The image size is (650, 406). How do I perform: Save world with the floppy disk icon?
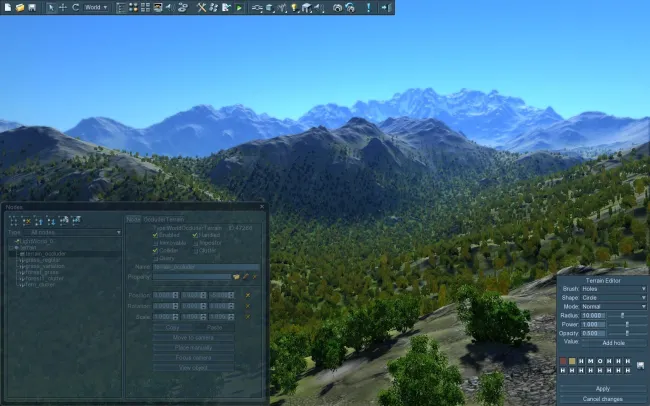(x=32, y=7)
